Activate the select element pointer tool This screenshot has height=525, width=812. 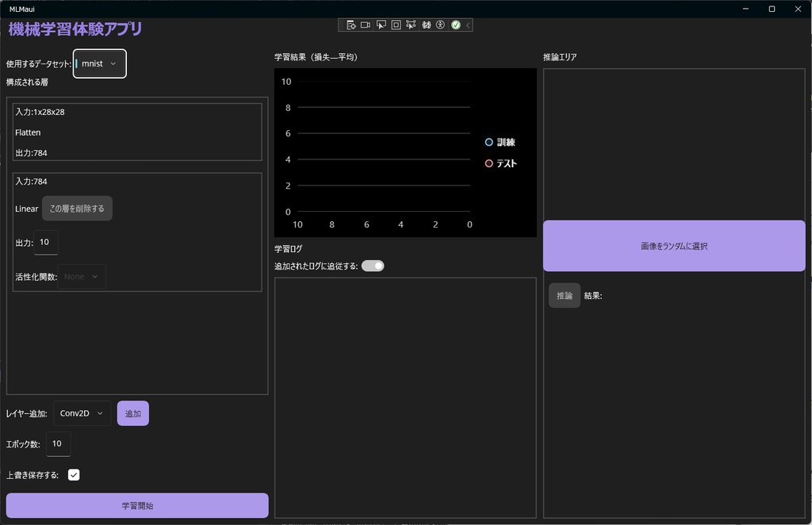(x=381, y=25)
